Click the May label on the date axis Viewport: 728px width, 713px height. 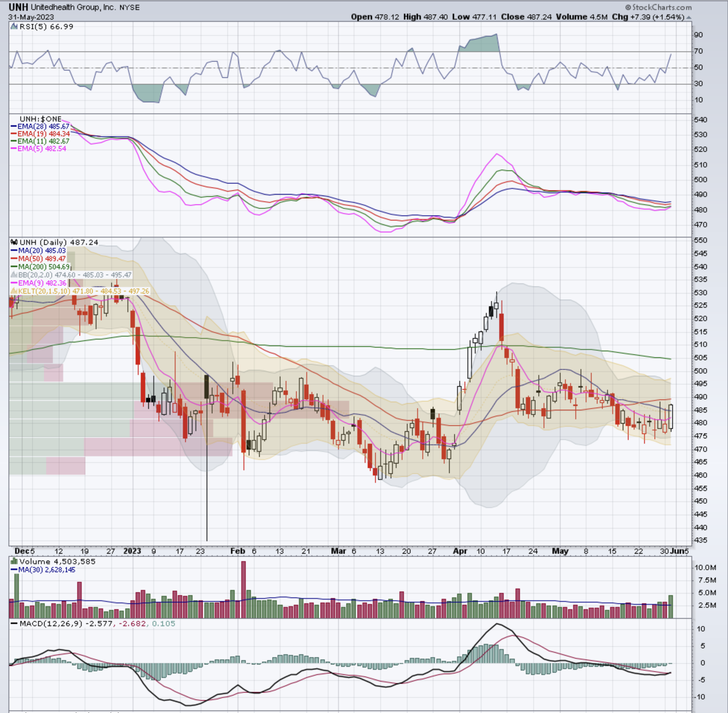560,551
